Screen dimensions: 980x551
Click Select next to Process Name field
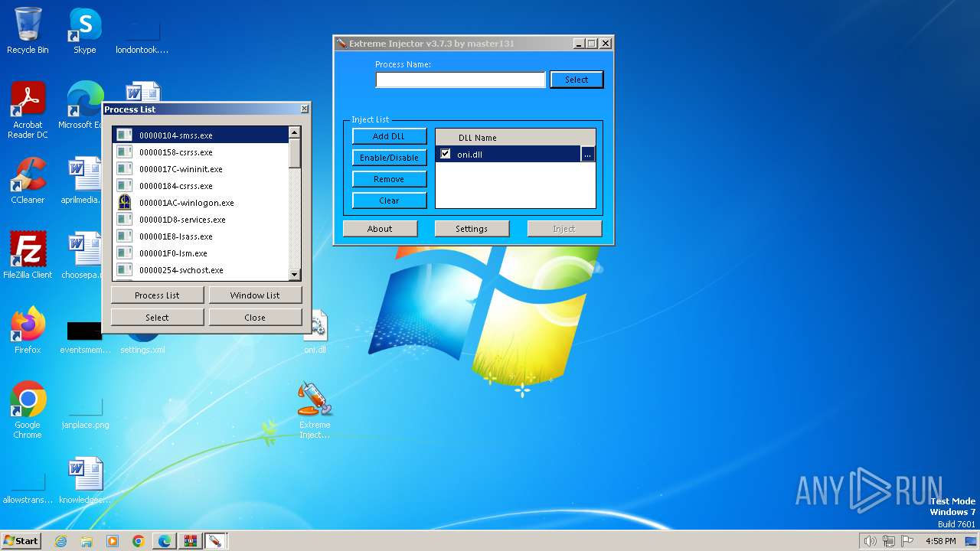coord(577,80)
